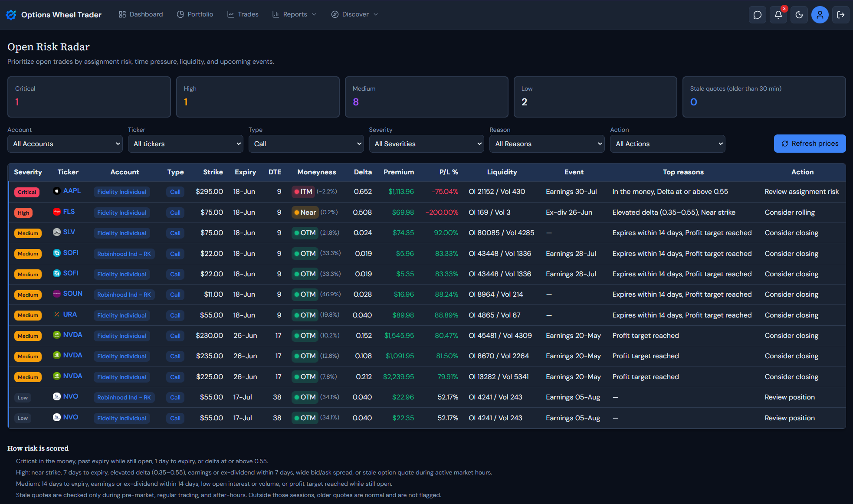This screenshot has width=853, height=504.
Task: Open the All Reasons dropdown
Action: [x=547, y=144]
